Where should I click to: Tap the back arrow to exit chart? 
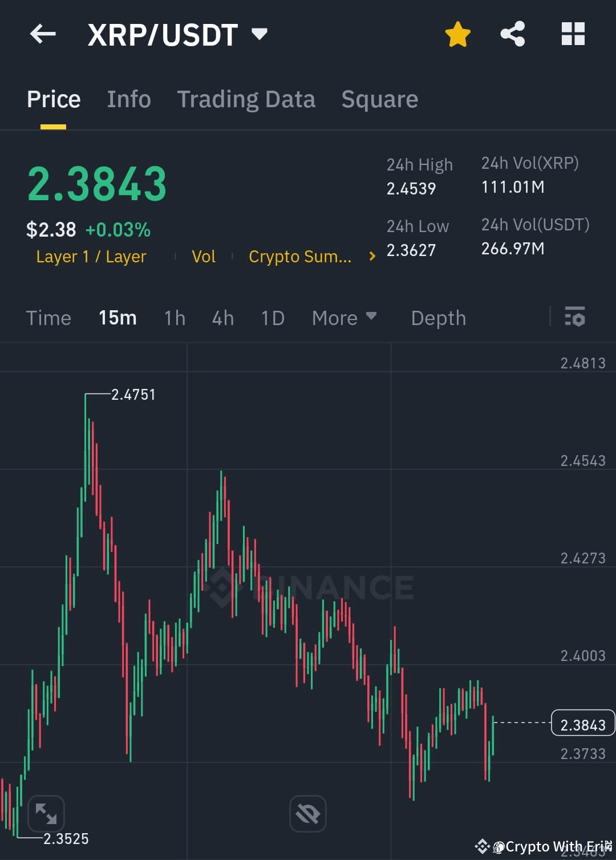43,34
